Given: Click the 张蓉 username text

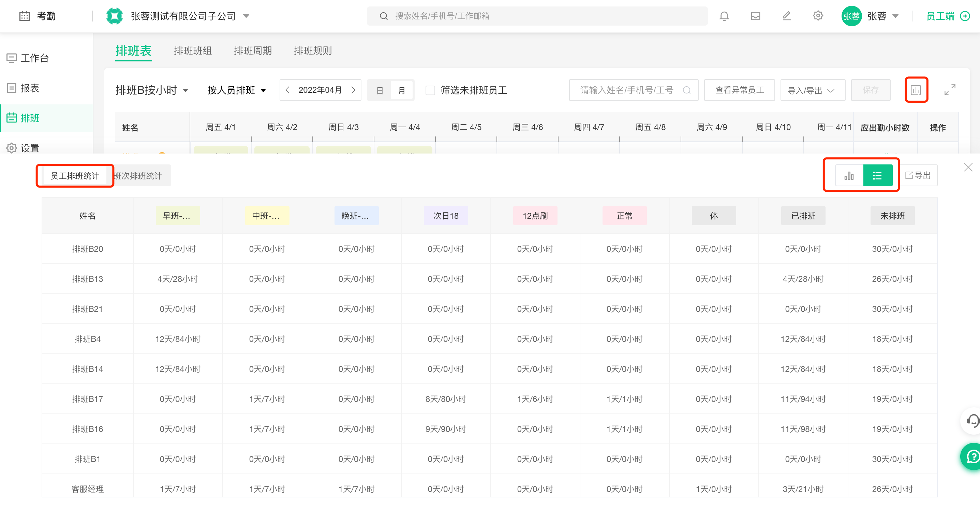Looking at the screenshot, I should (877, 16).
